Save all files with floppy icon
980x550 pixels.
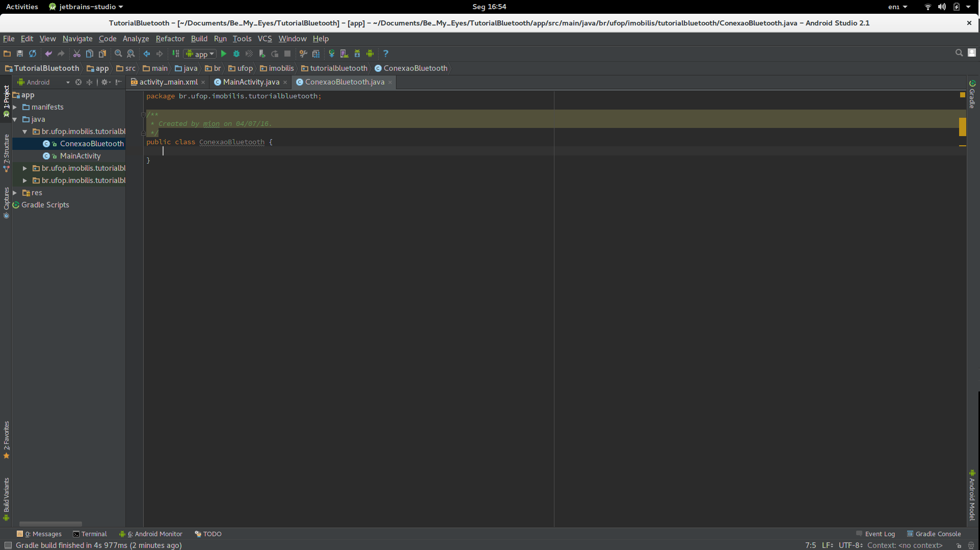pos(20,54)
